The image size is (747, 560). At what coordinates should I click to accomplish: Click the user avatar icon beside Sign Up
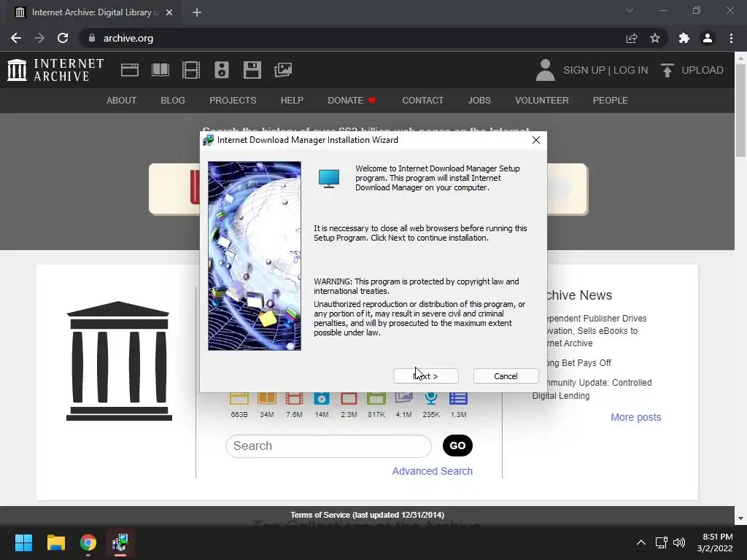click(x=545, y=70)
